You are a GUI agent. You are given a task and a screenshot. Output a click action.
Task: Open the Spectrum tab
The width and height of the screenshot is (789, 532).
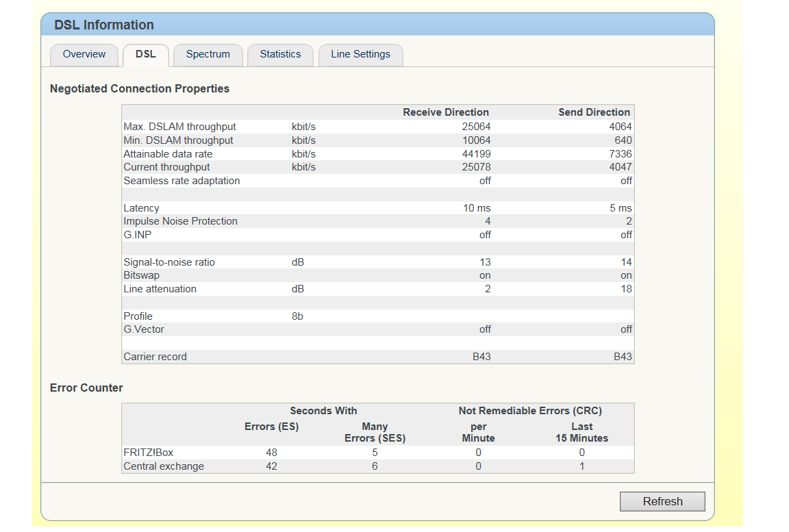(208, 55)
